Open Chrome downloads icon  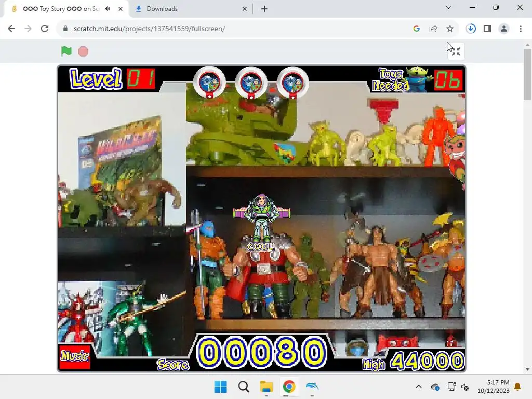tap(471, 29)
